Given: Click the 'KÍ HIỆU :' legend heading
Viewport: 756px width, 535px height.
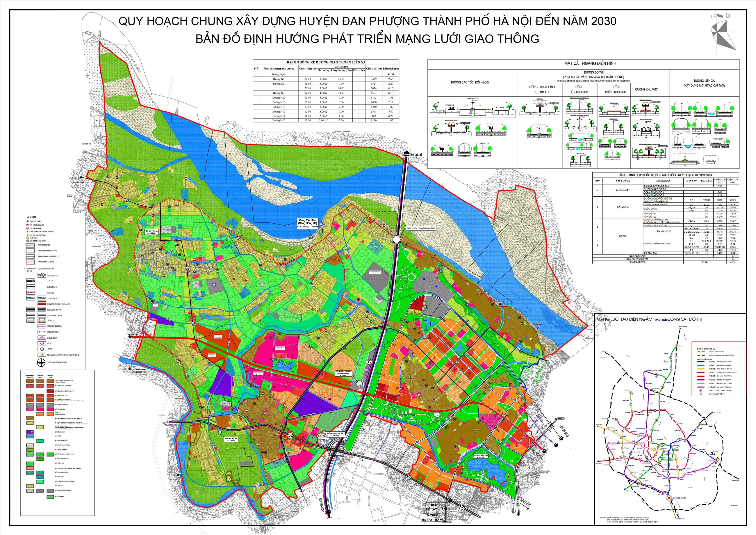Looking at the screenshot, I should click(x=32, y=217).
